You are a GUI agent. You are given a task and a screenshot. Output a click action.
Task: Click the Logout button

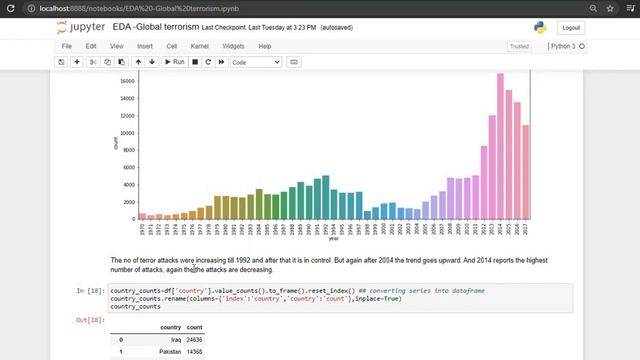571,28
